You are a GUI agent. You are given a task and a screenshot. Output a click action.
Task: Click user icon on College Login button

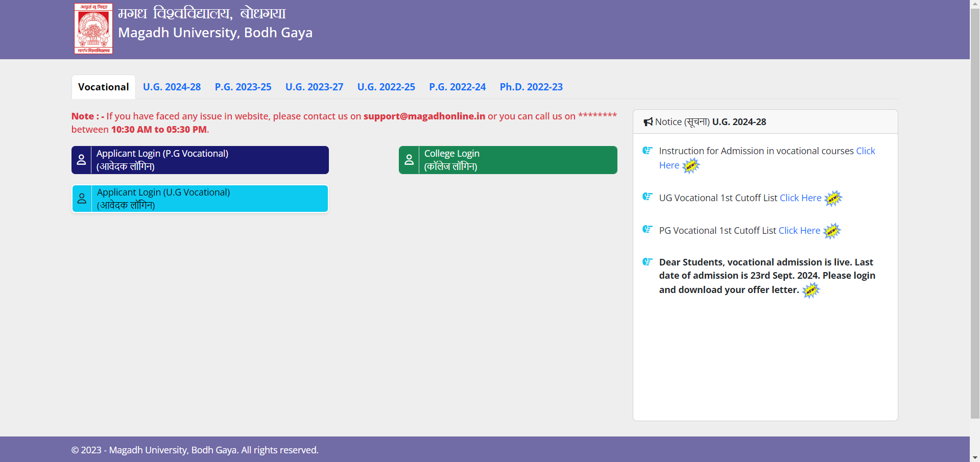tap(409, 160)
